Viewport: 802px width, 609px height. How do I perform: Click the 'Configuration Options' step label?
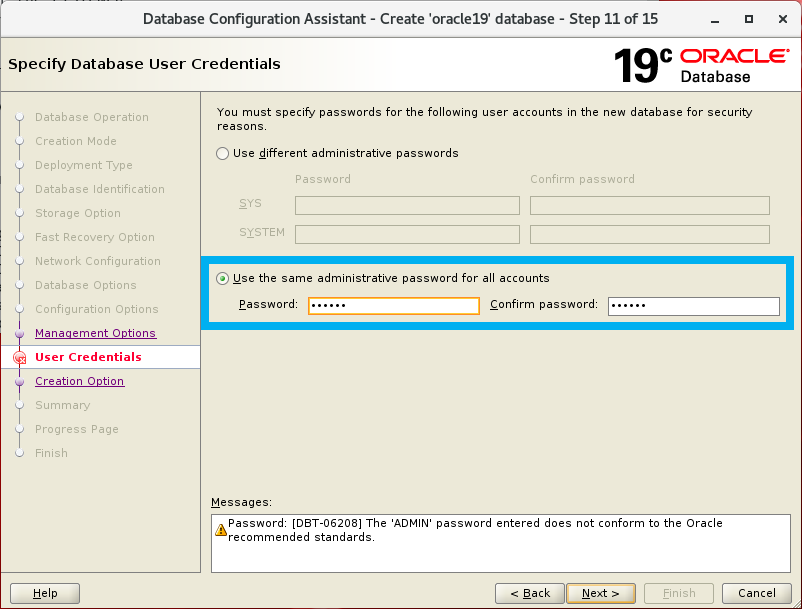(97, 309)
